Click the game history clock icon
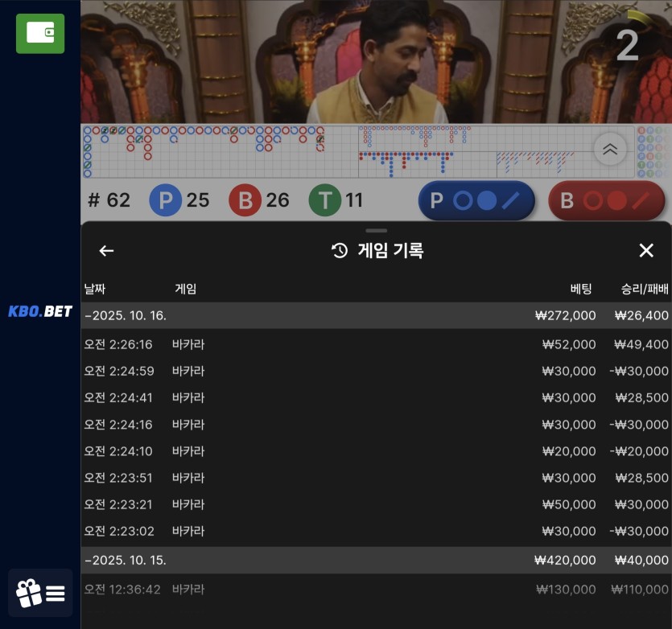The width and height of the screenshot is (672, 629). tap(340, 251)
